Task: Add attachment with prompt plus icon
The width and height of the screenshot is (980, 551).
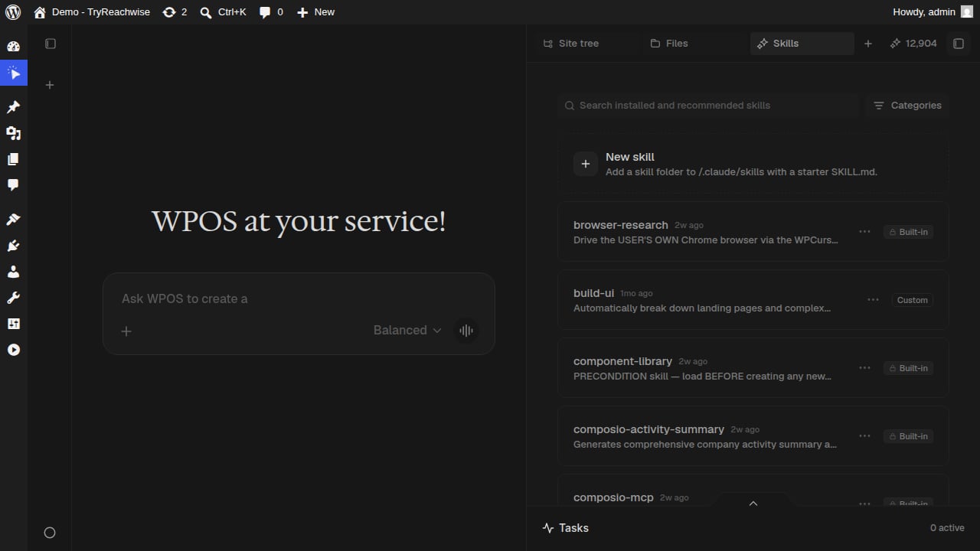Action: click(126, 331)
